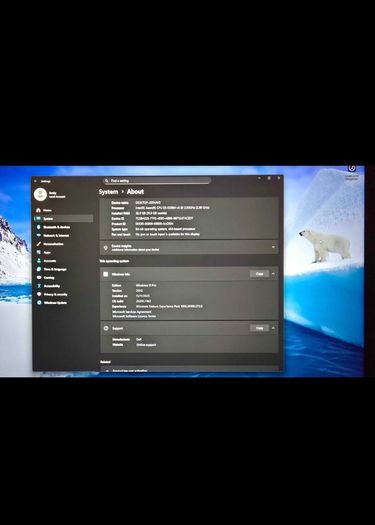This screenshot has width=375, height=525.
Task: Click the 'Find a setting' search box
Action: tap(157, 181)
